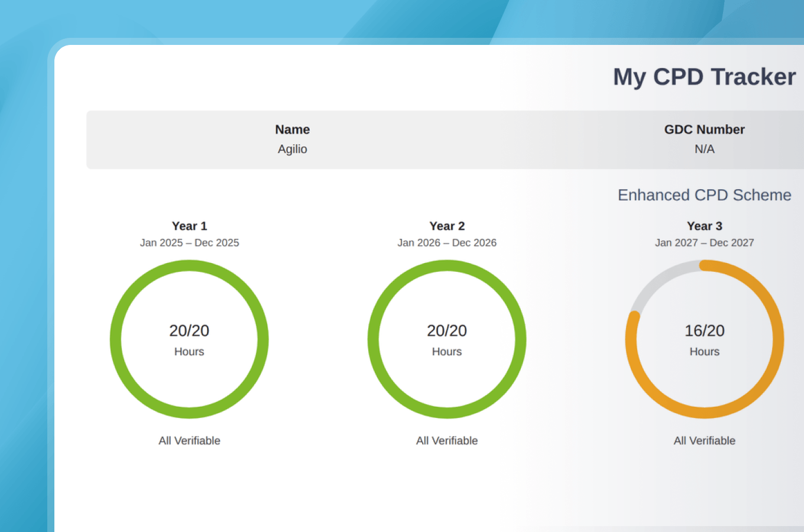Click All Verifiable text under Year 2
Screen dimensions: 804x532
[x=447, y=440]
